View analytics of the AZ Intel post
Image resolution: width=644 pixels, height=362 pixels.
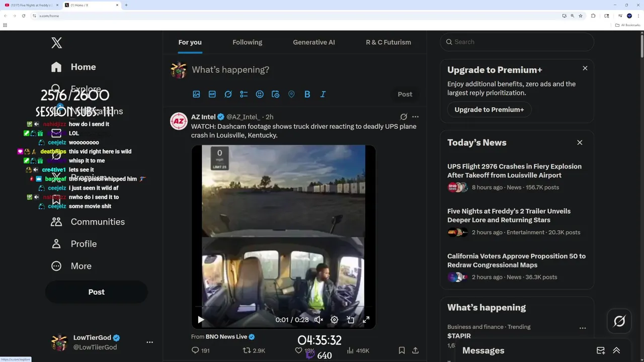point(358,350)
